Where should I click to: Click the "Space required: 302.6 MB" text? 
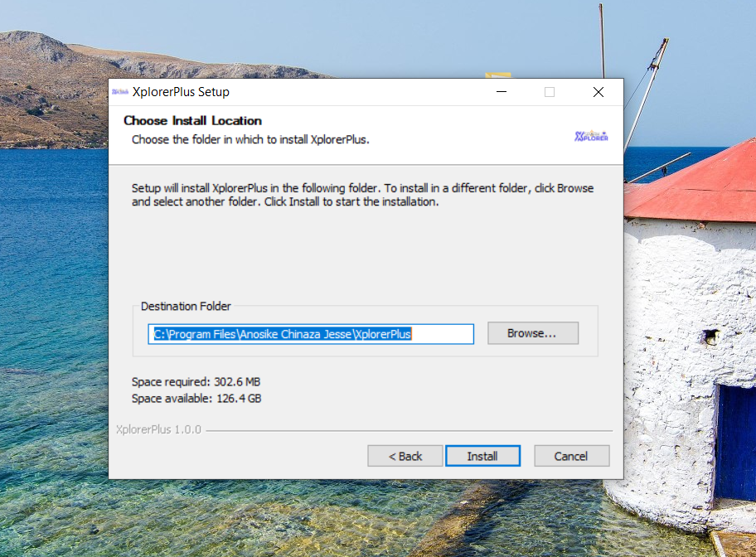(x=196, y=382)
